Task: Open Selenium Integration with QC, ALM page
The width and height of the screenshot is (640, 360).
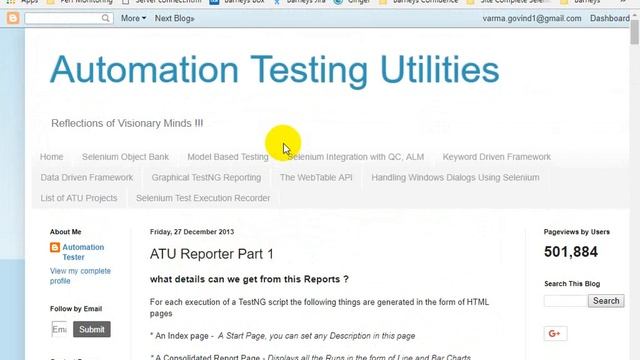Action: pyautogui.click(x=356, y=157)
